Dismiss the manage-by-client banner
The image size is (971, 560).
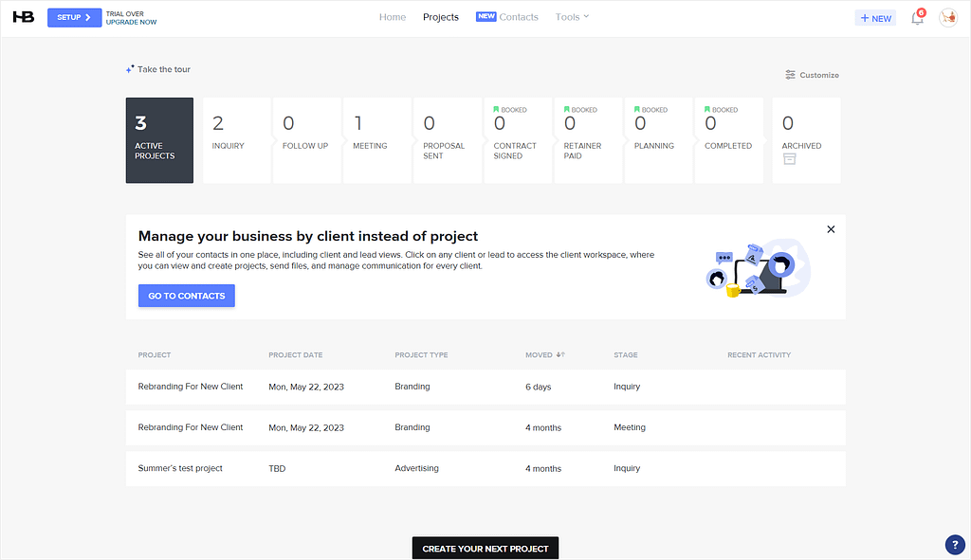[831, 228]
